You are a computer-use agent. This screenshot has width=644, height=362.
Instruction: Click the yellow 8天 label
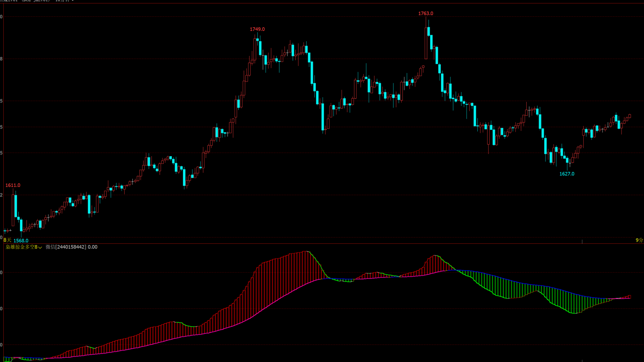(7, 241)
